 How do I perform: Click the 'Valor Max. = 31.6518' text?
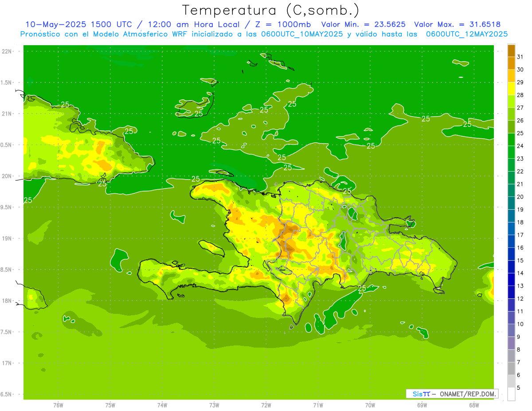point(457,24)
